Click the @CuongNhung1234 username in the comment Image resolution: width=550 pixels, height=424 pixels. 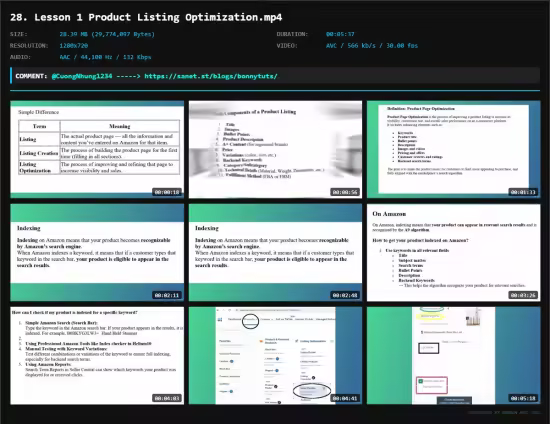point(82,76)
